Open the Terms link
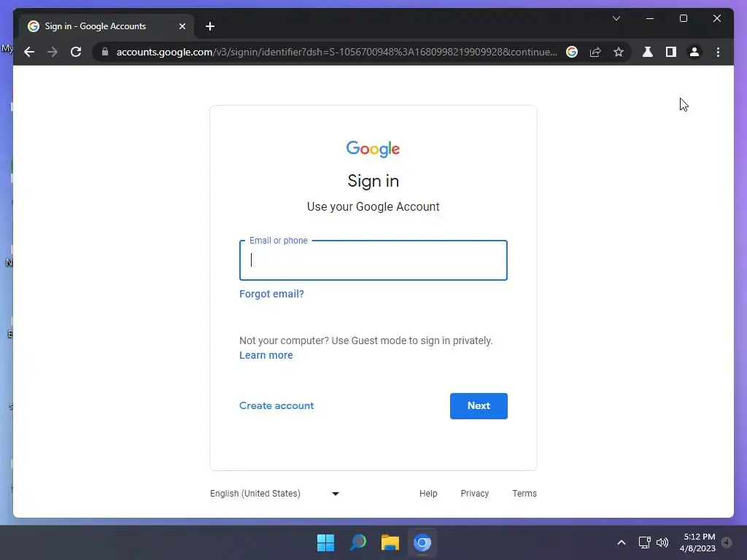This screenshot has width=747, height=560. (x=525, y=494)
